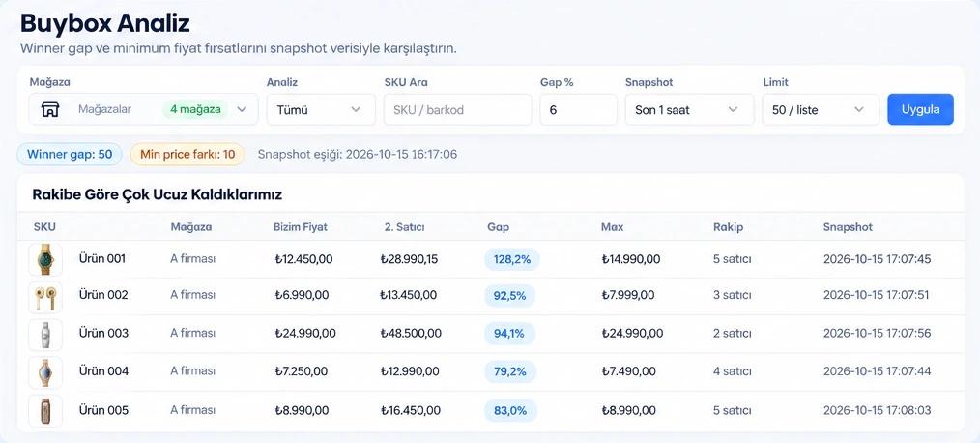Click the 79,2% gap badge
This screenshot has height=443, width=980.
click(510, 371)
